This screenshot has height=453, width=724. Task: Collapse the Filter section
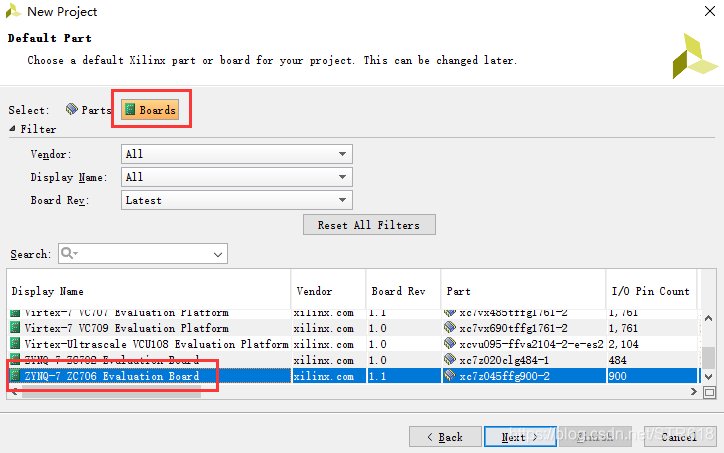pyautogui.click(x=12, y=129)
